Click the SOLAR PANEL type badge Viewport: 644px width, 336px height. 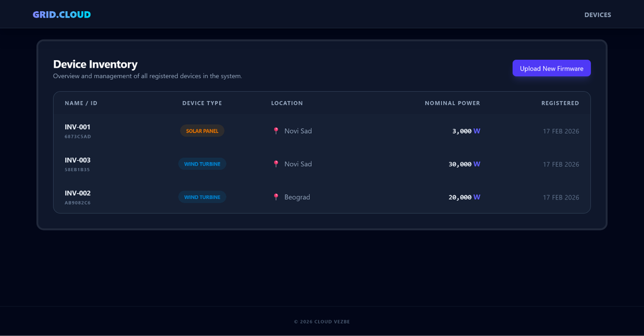(202, 131)
